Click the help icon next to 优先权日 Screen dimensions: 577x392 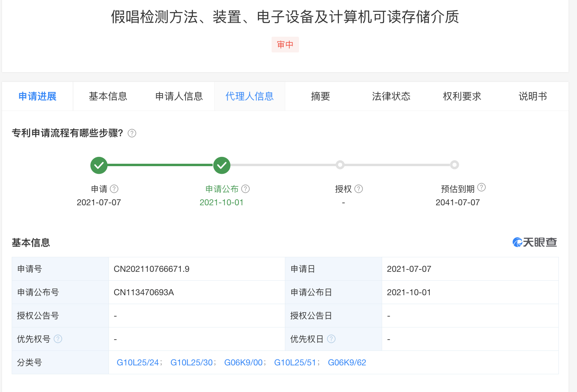click(x=331, y=339)
